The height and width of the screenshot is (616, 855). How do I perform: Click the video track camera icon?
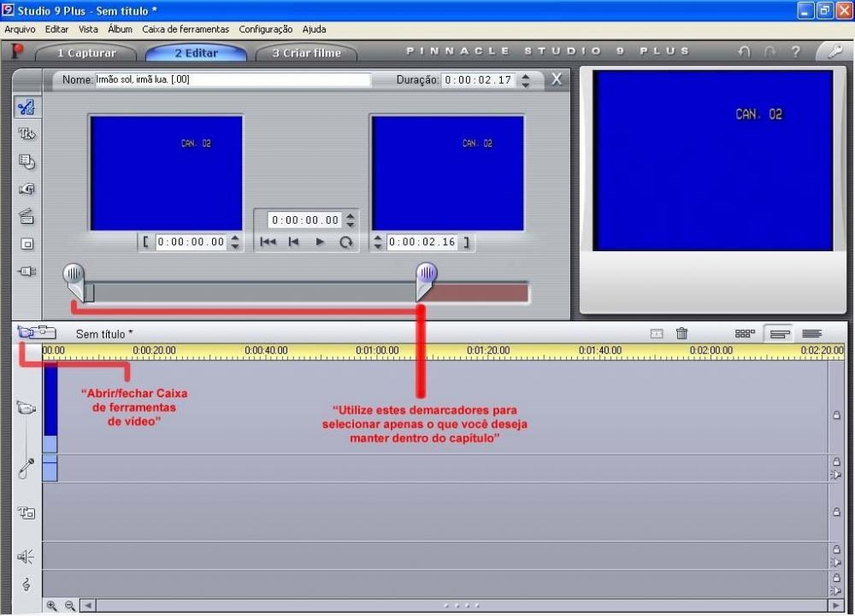[26, 408]
